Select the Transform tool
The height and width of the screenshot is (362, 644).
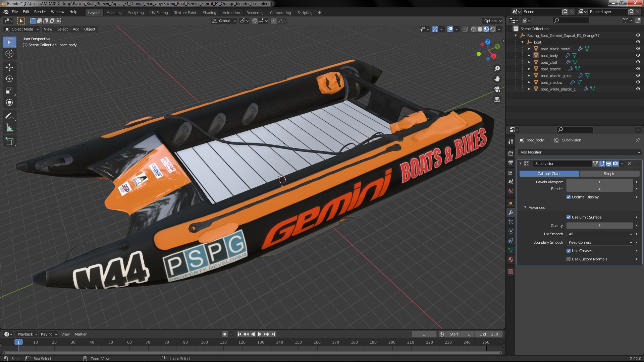pos(9,103)
